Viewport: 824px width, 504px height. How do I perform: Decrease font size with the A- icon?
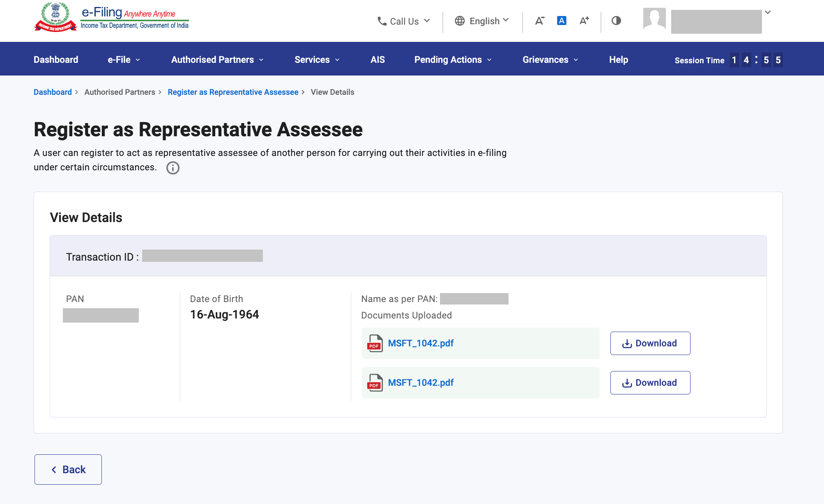[540, 21]
